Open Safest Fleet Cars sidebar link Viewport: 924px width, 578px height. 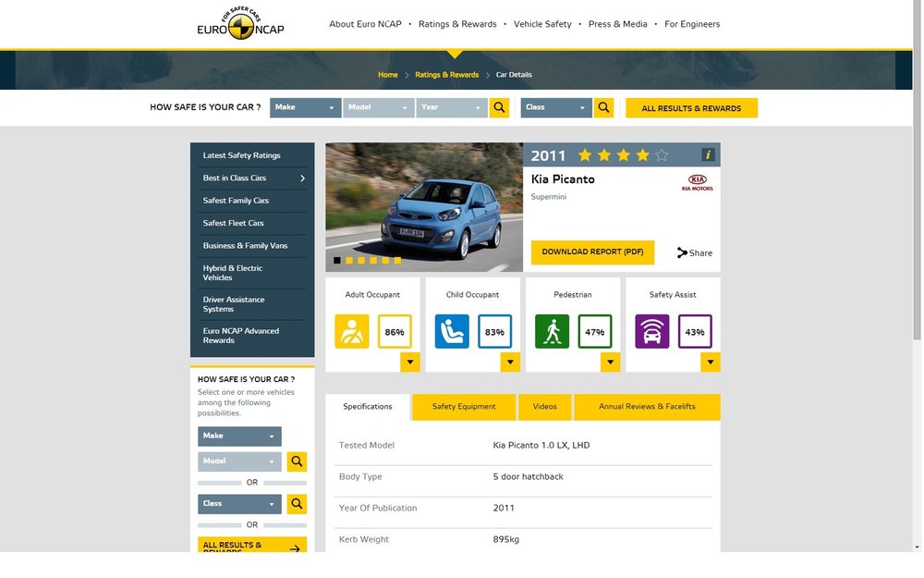tap(234, 223)
